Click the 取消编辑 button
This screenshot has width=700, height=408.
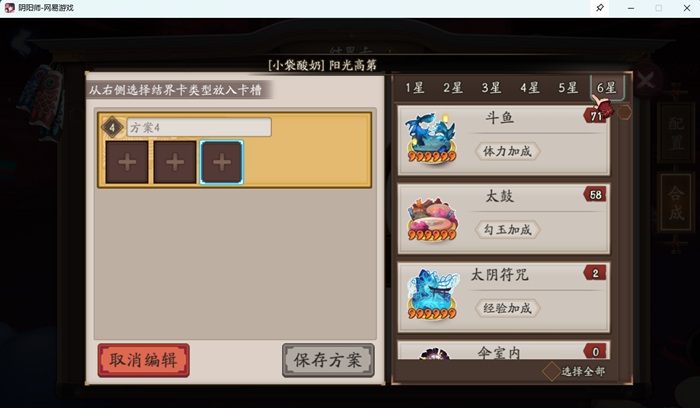[144, 360]
